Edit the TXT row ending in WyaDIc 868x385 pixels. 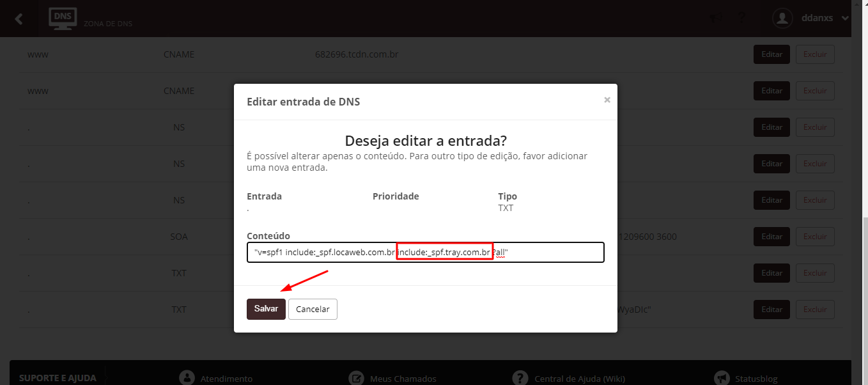coord(772,310)
